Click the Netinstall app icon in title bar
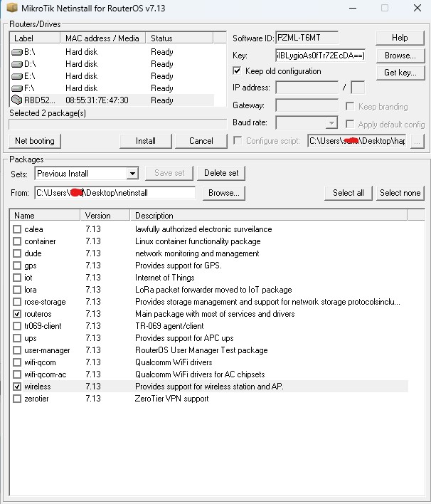Screen dimensions: 431x504 pyautogui.click(x=12, y=7)
